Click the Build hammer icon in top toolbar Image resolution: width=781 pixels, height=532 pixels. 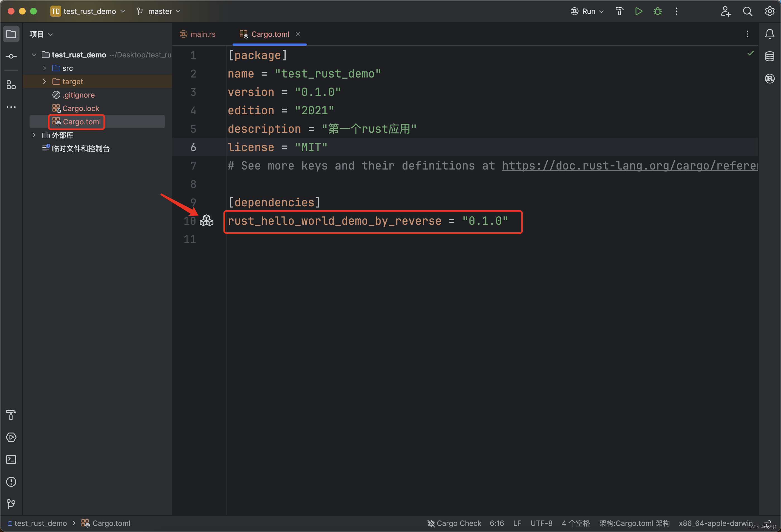[x=619, y=11]
